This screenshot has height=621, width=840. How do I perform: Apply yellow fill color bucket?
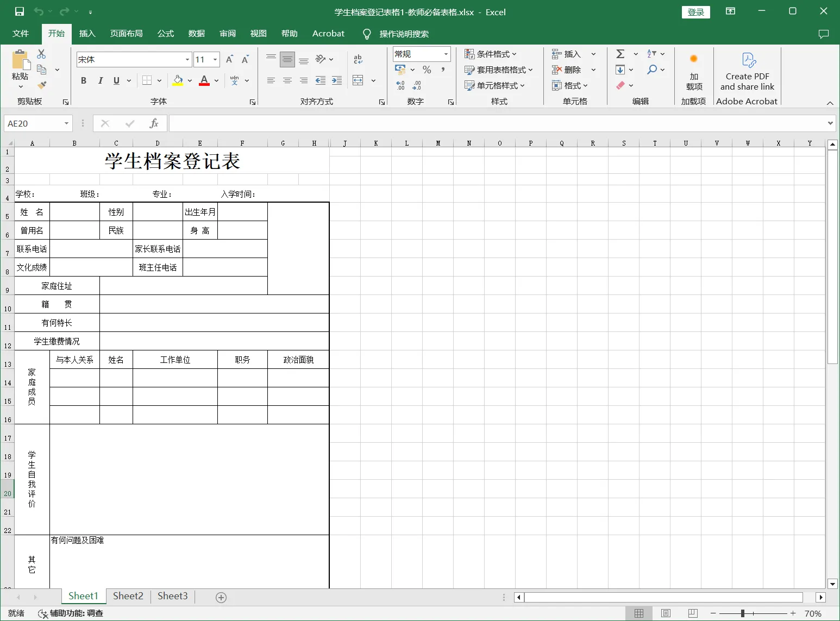178,80
